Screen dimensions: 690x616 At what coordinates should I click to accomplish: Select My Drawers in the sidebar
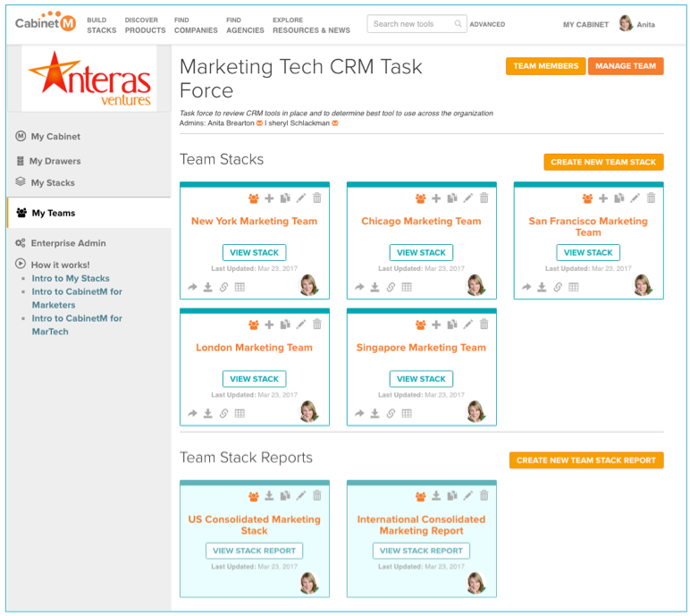pos(55,161)
